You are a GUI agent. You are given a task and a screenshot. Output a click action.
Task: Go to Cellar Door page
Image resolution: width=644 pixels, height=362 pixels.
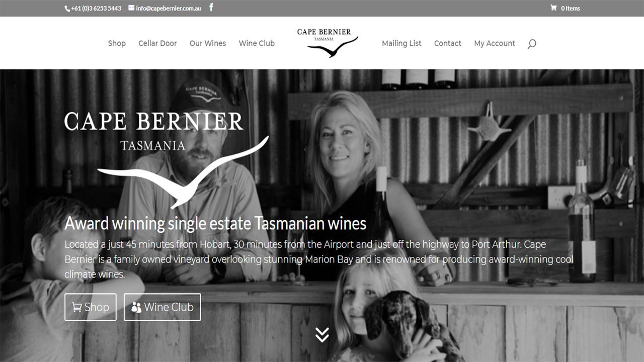click(x=157, y=43)
